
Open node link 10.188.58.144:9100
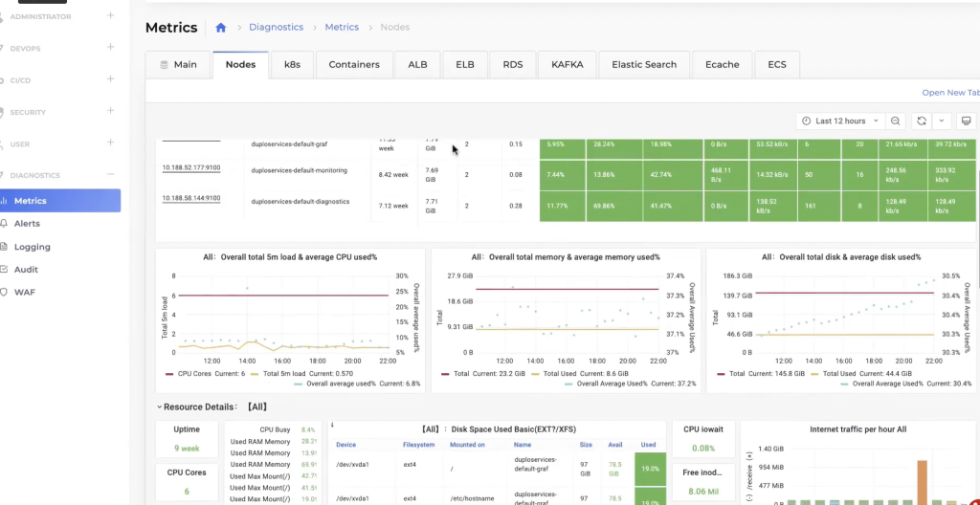190,198
